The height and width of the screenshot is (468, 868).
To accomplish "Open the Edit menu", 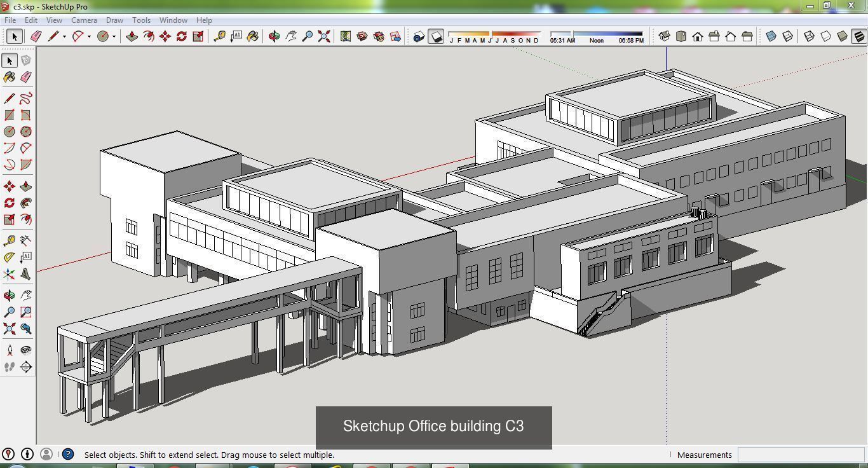I will click(31, 20).
